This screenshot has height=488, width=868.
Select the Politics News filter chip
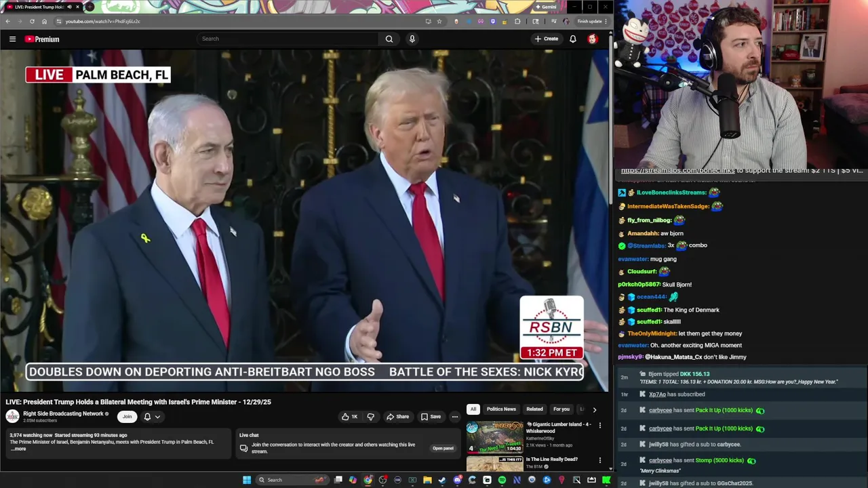click(x=501, y=409)
